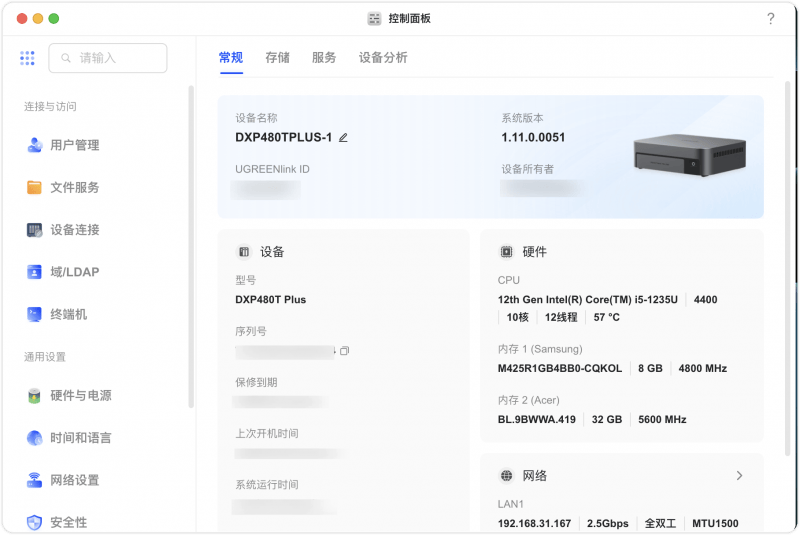Image resolution: width=800 pixels, height=535 pixels.
Task: Click the control panel title icon
Action: tap(374, 19)
